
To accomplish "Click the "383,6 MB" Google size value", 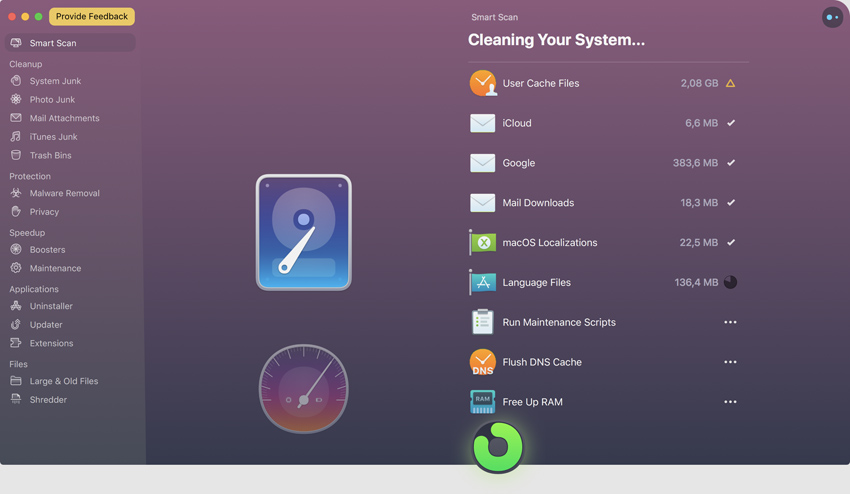I will pos(696,163).
